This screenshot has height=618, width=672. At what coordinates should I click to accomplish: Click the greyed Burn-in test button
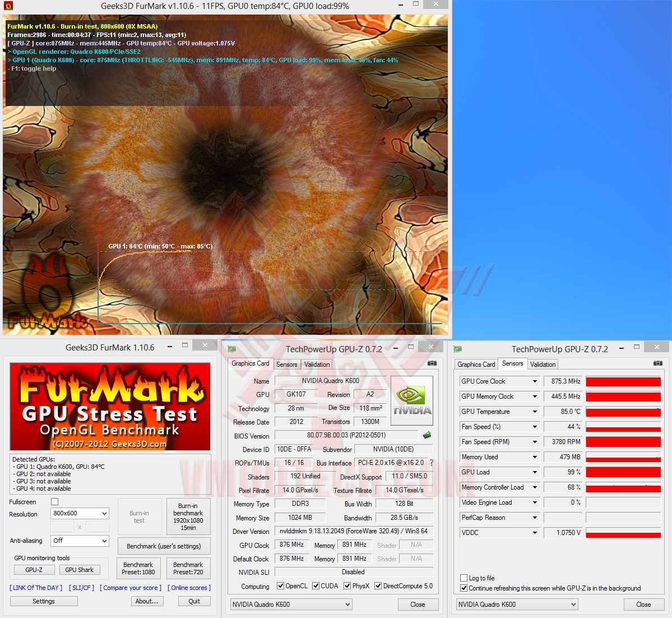tap(140, 517)
